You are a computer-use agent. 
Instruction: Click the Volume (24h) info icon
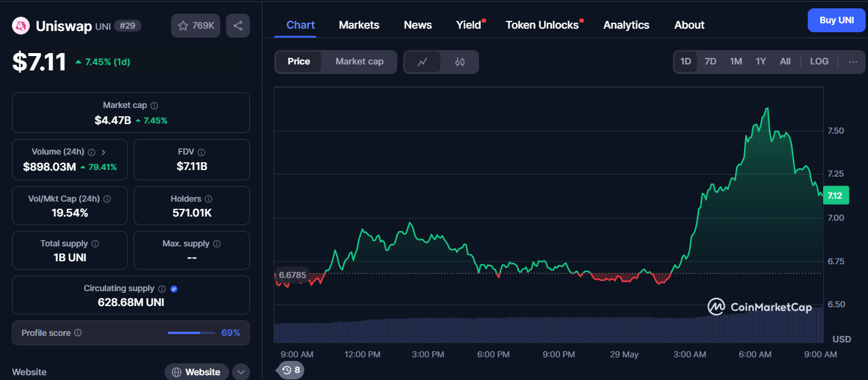coord(91,152)
